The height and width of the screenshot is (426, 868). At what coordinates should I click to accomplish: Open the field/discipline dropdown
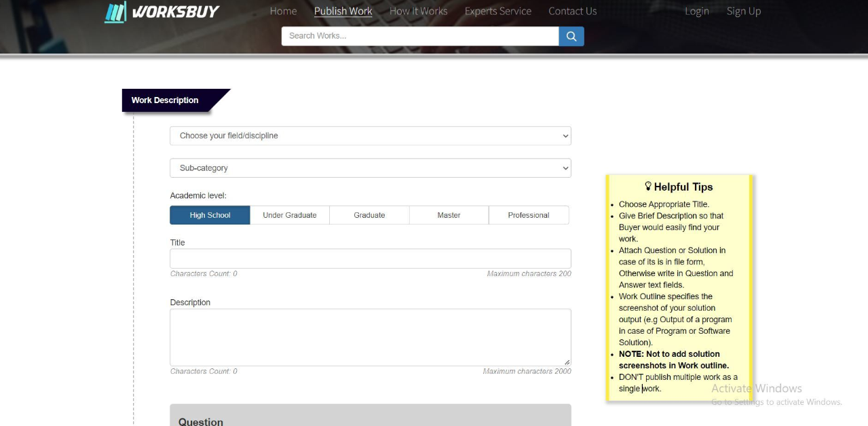(370, 136)
